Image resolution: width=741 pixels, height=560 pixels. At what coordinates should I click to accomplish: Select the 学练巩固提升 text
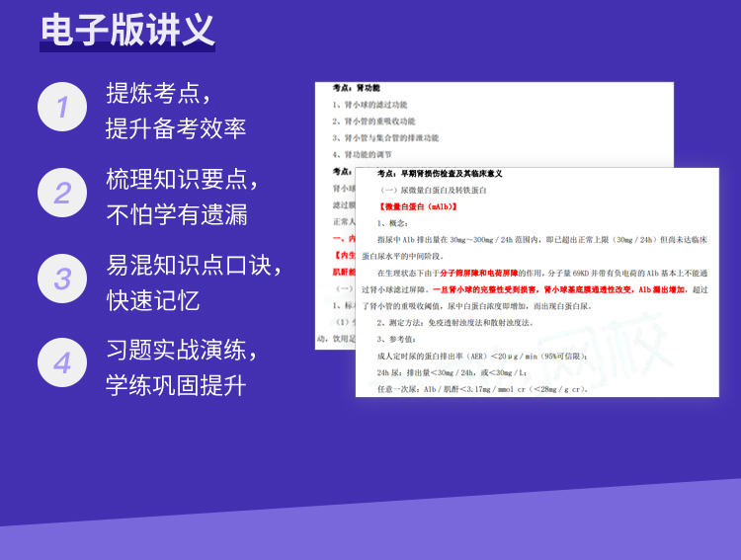[x=176, y=385]
